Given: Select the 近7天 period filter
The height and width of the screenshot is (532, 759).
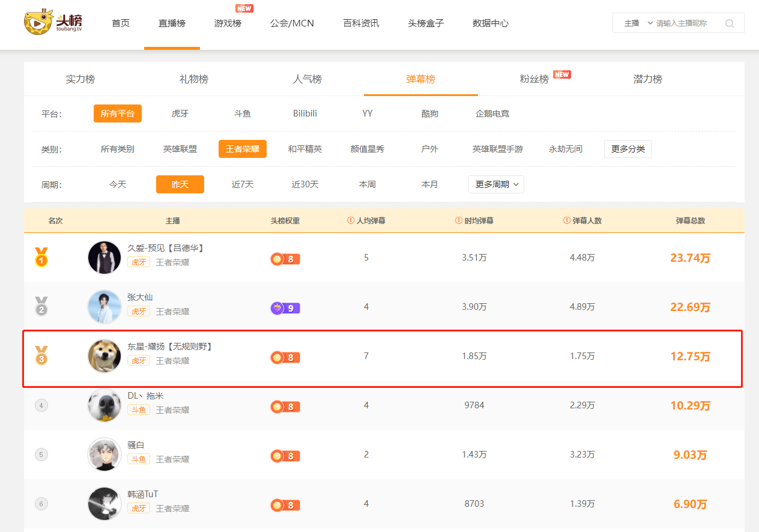Looking at the screenshot, I should click(x=243, y=184).
